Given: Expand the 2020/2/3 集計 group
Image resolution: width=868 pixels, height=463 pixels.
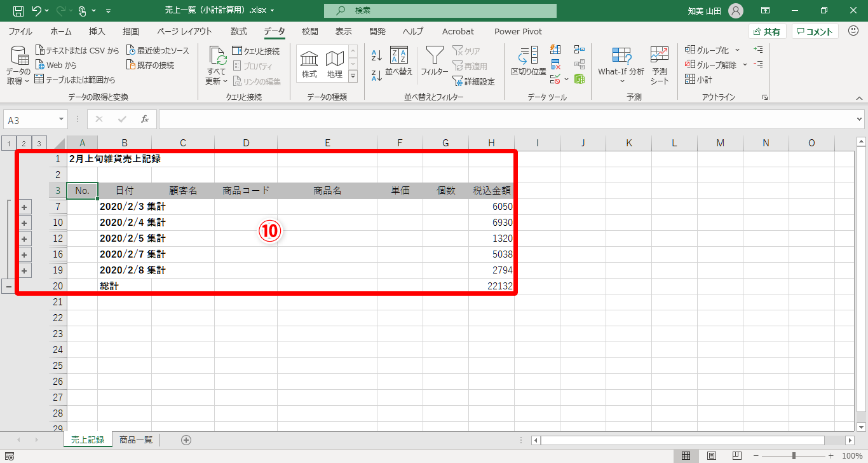Looking at the screenshot, I should coord(24,207).
